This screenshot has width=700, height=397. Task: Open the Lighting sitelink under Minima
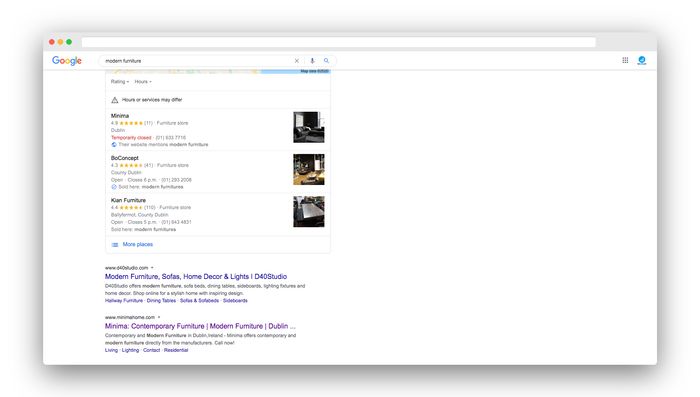tap(130, 351)
